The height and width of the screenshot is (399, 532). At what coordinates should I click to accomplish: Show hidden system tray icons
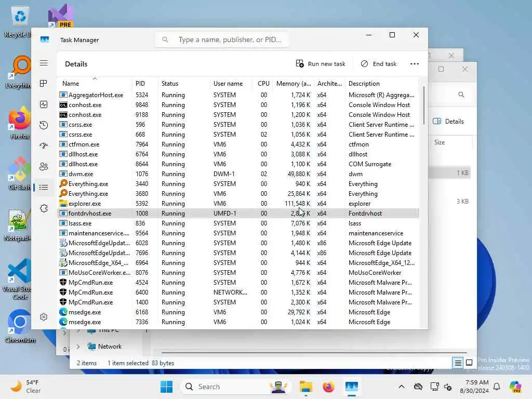[402, 387]
